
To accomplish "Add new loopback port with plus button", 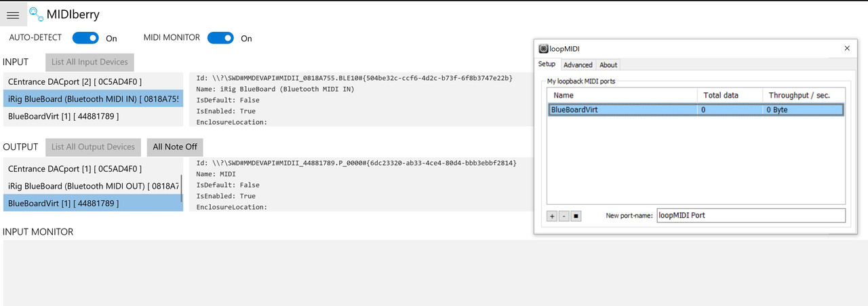I will (552, 216).
